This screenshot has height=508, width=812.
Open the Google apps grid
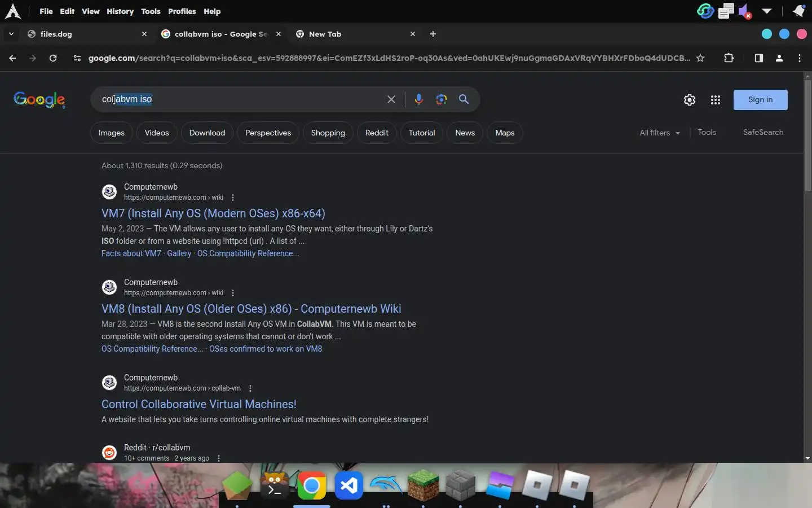[x=716, y=100]
